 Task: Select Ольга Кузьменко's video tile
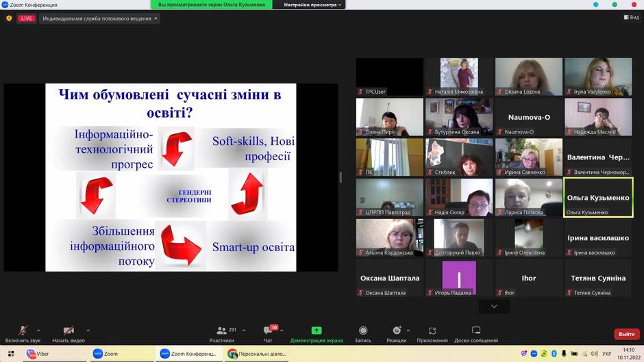[598, 197]
